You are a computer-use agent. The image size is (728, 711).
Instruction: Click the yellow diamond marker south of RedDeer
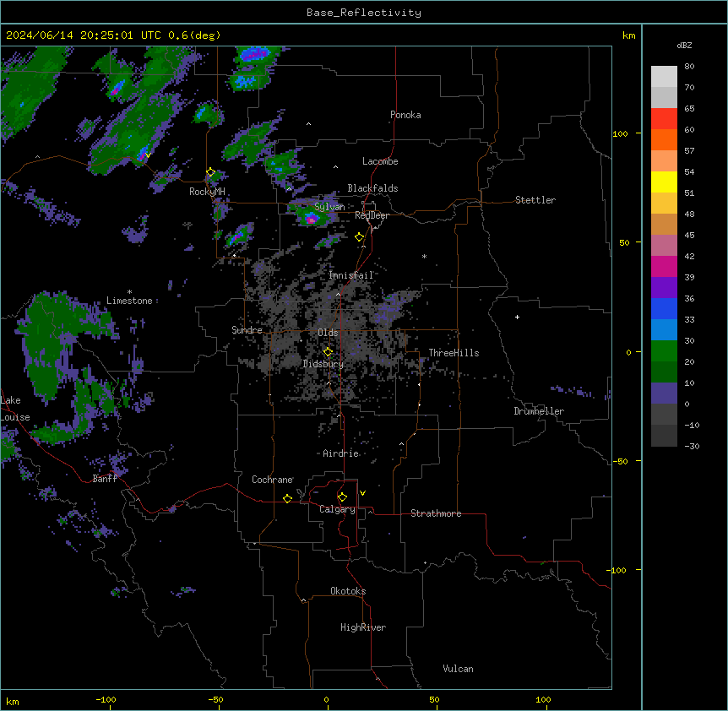pos(360,237)
